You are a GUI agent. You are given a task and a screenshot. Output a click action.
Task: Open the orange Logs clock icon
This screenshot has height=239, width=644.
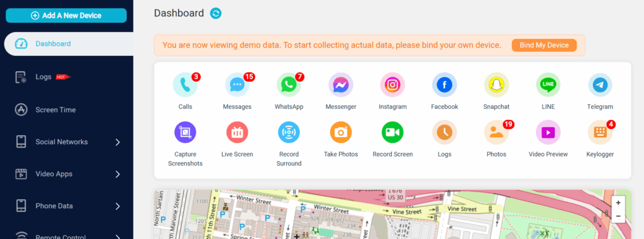tap(445, 132)
